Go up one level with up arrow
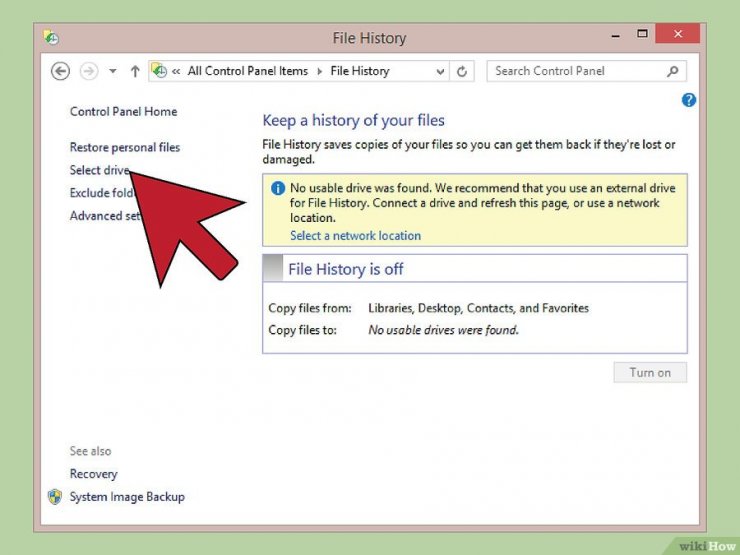Viewport: 740px width, 555px height. pos(135,71)
